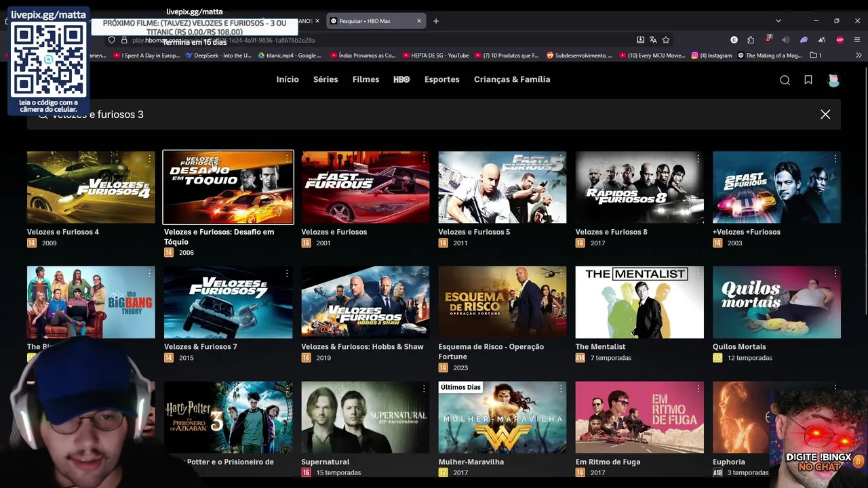Open 'The Making of a Mog...' bookmark
Viewport: 868px width, 488px height.
click(x=770, y=56)
